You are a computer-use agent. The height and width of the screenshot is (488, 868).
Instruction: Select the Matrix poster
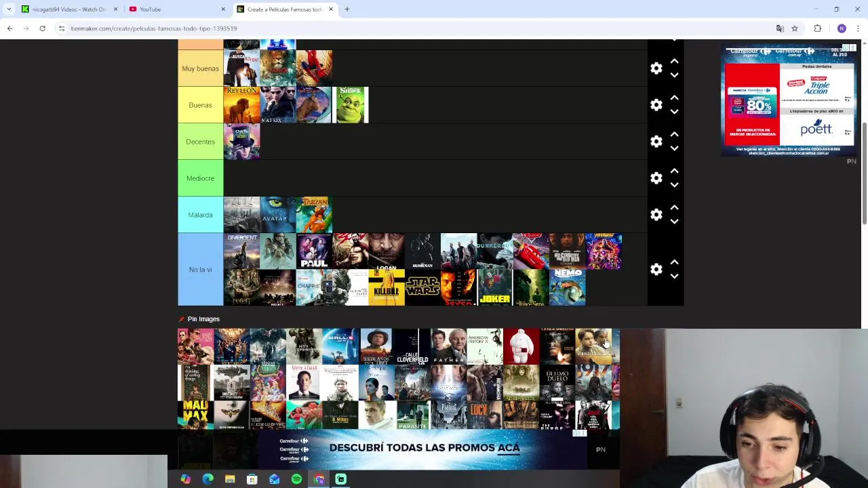click(x=278, y=105)
